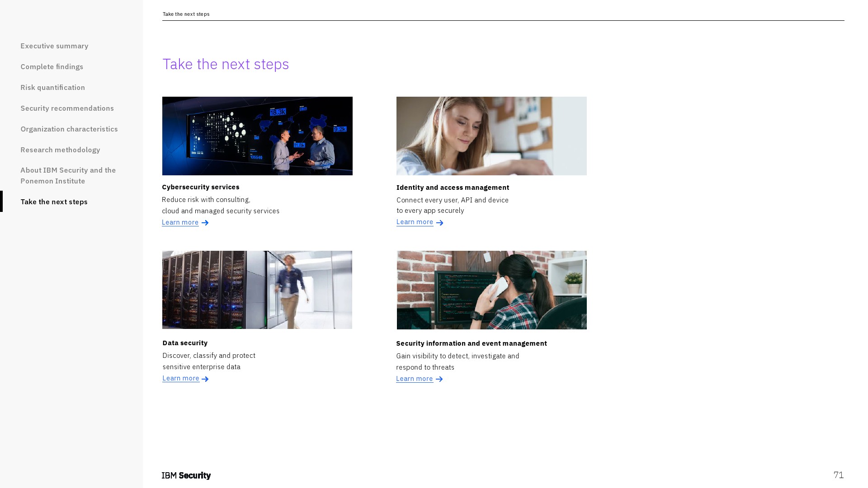Click arrow icon next to Cybersecurity services Learn more
868x488 pixels.
[x=205, y=223]
